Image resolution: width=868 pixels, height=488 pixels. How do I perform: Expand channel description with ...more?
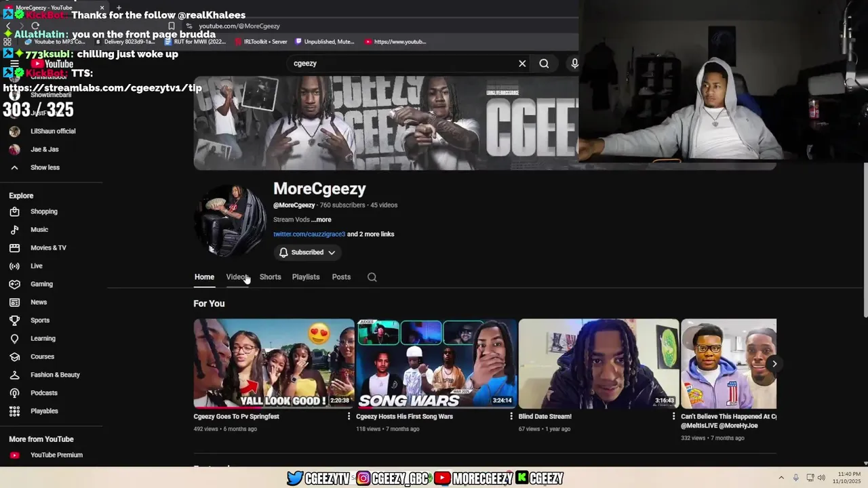click(321, 220)
